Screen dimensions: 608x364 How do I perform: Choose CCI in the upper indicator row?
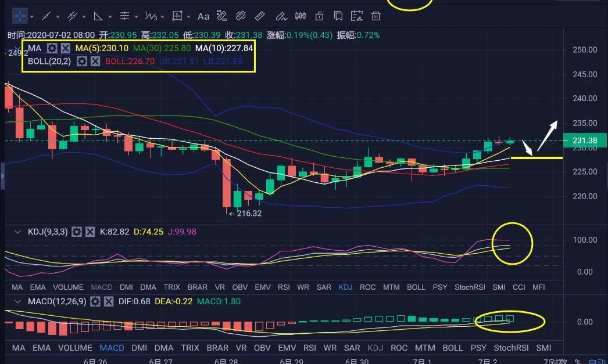518,287
